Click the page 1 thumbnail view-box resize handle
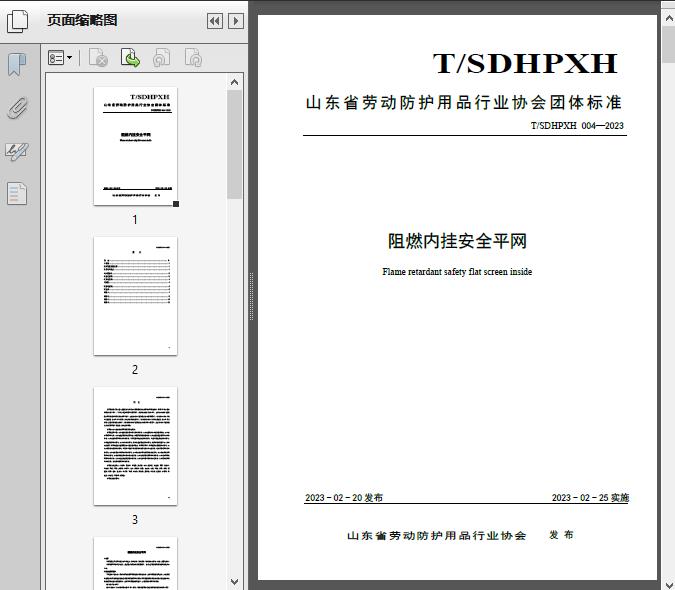This screenshot has height=590, width=675. tap(176, 204)
